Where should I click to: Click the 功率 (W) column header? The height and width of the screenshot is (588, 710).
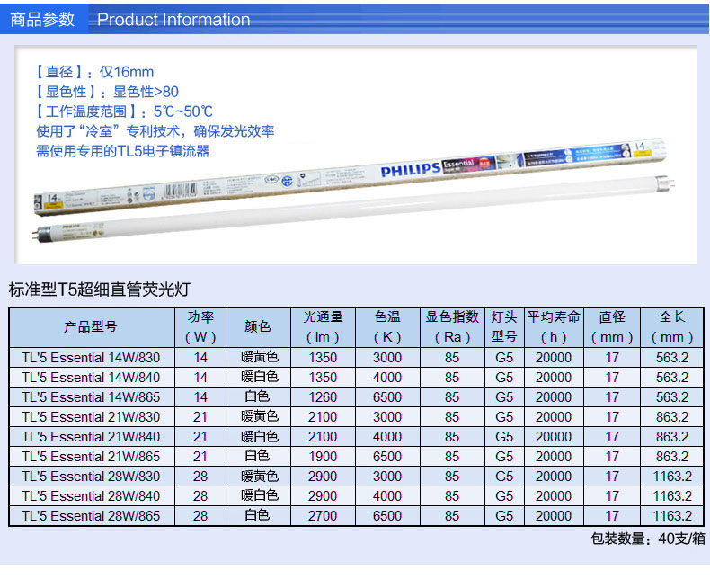click(x=200, y=327)
